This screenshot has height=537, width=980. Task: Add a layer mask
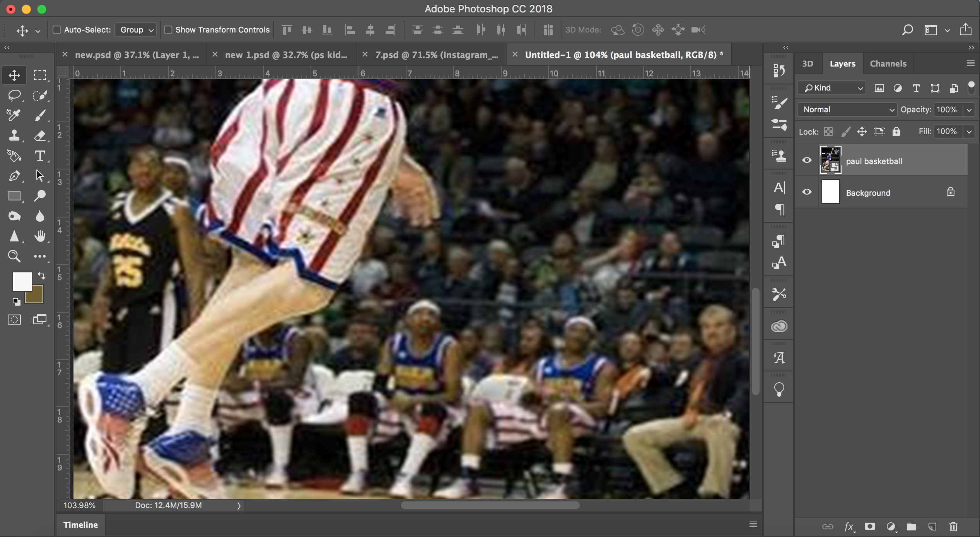click(870, 527)
